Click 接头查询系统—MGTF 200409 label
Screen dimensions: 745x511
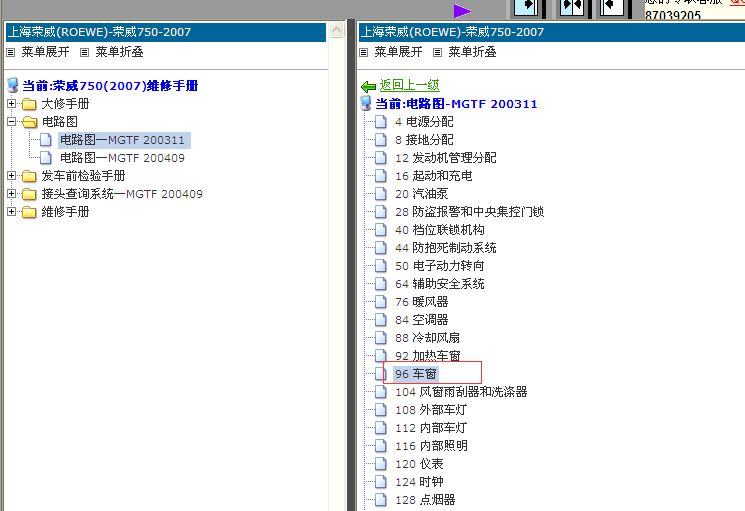122,194
